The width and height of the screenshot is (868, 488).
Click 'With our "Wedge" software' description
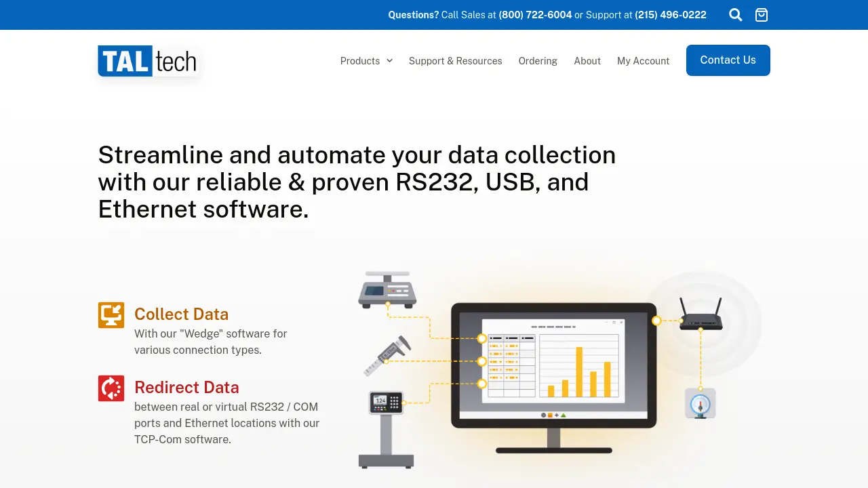(x=211, y=342)
